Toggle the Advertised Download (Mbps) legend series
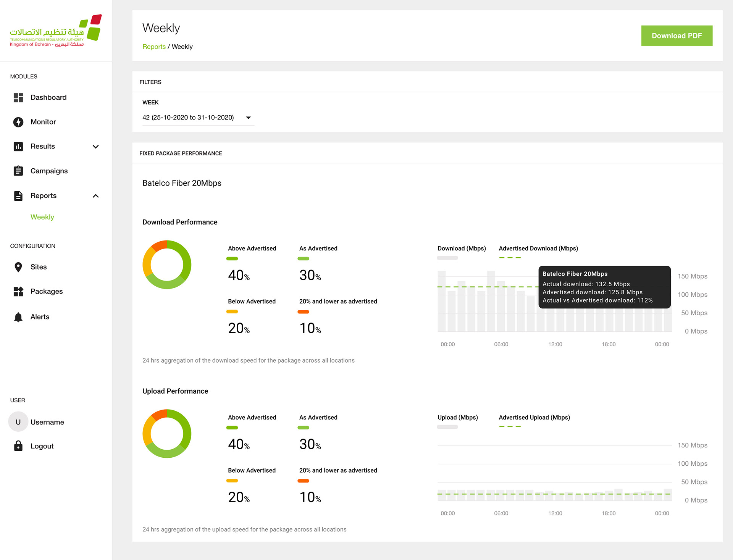The image size is (733, 560). 538,249
